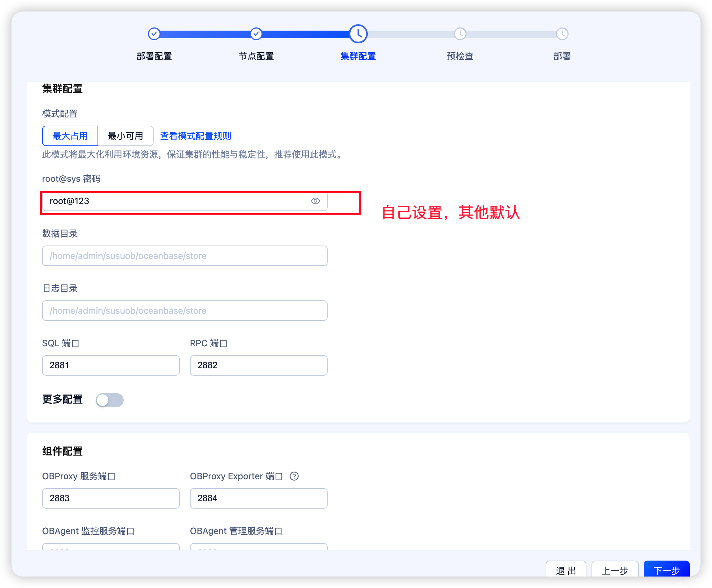Click the RPC 端口 field showing 2882

[x=258, y=365]
